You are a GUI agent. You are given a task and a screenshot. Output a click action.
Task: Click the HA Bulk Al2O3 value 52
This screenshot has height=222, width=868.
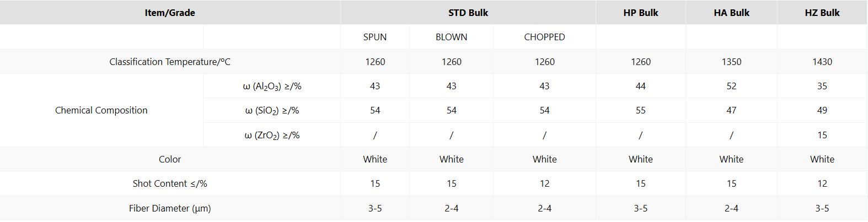click(731, 86)
